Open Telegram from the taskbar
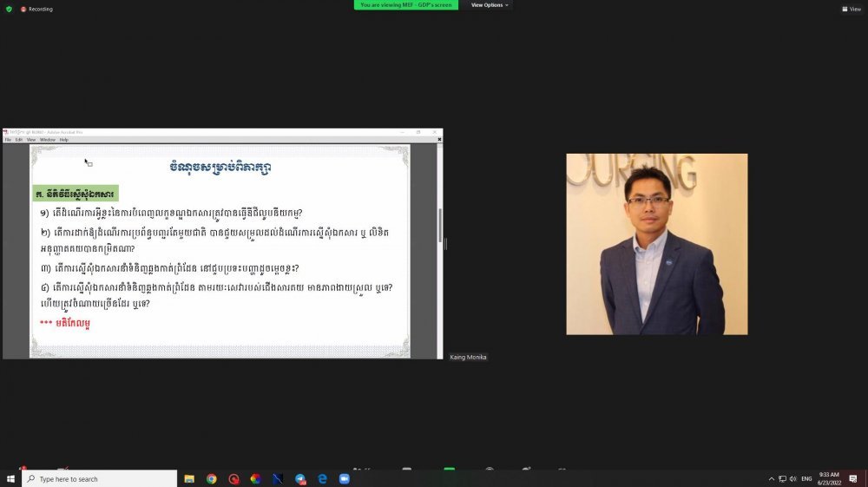 tap(300, 479)
